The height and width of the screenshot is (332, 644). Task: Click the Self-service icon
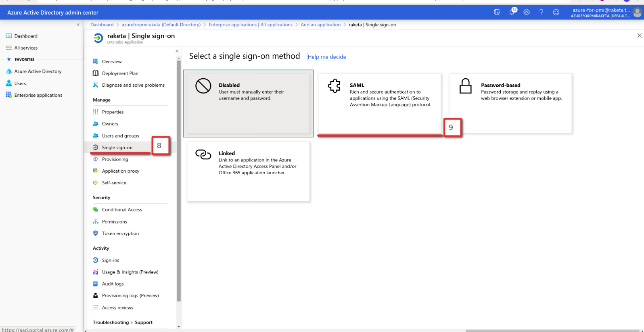(96, 182)
